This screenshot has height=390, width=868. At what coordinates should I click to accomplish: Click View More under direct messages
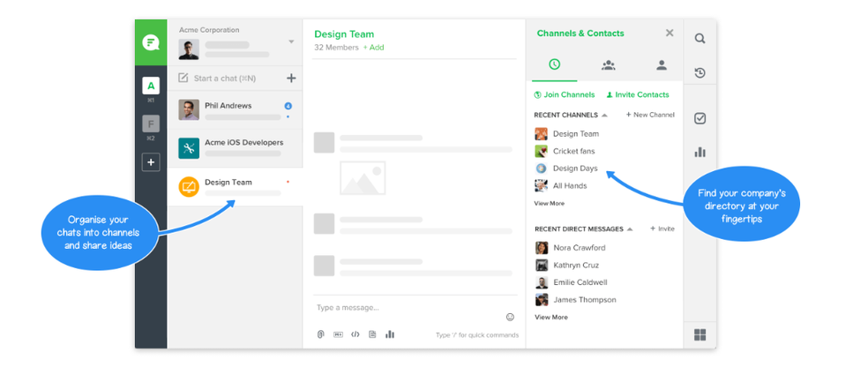550,317
